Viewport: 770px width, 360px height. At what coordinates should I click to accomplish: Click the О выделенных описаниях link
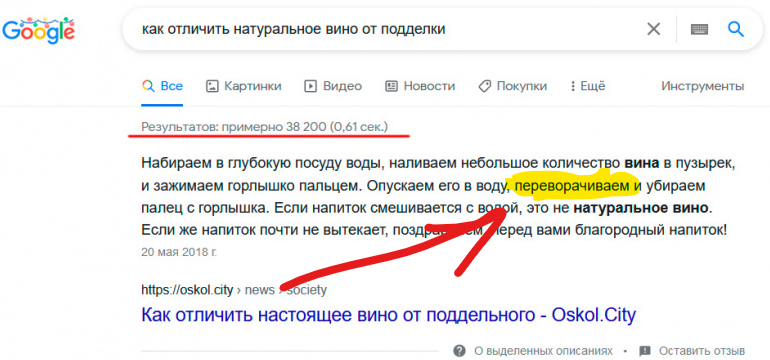(543, 351)
